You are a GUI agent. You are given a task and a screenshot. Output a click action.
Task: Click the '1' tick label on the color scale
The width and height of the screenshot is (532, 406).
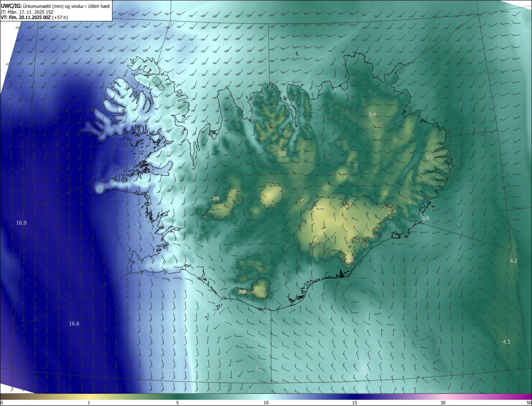(89, 403)
